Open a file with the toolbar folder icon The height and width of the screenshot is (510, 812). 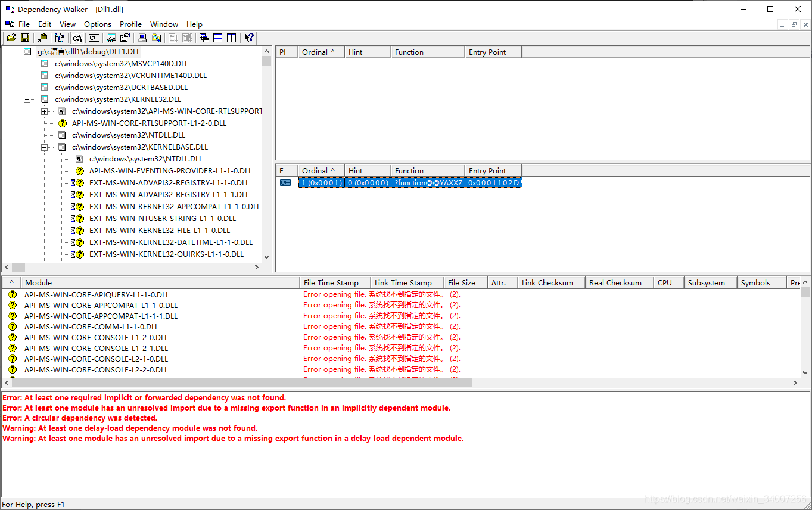click(x=11, y=38)
